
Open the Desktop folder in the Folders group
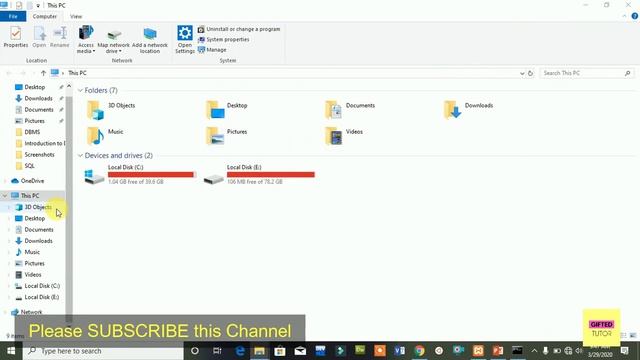[227, 110]
